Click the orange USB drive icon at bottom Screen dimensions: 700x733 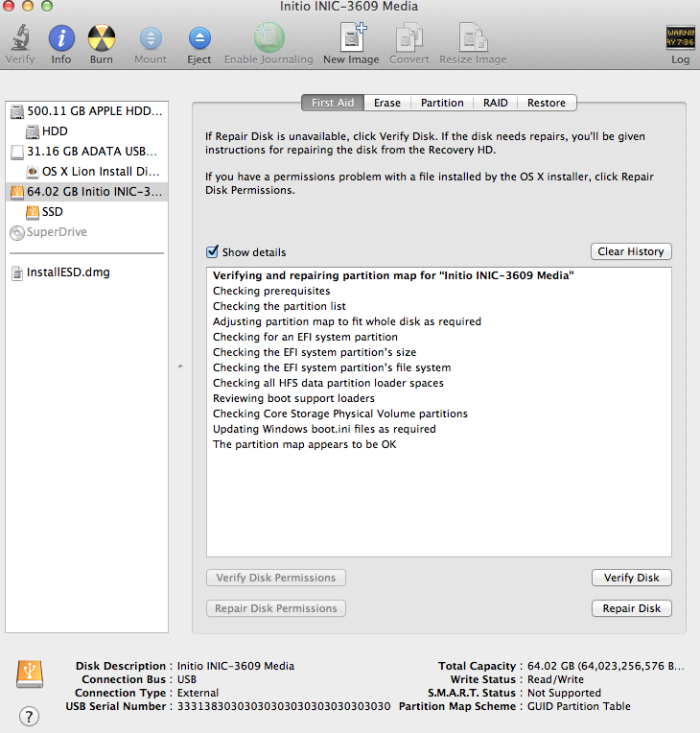click(x=30, y=674)
